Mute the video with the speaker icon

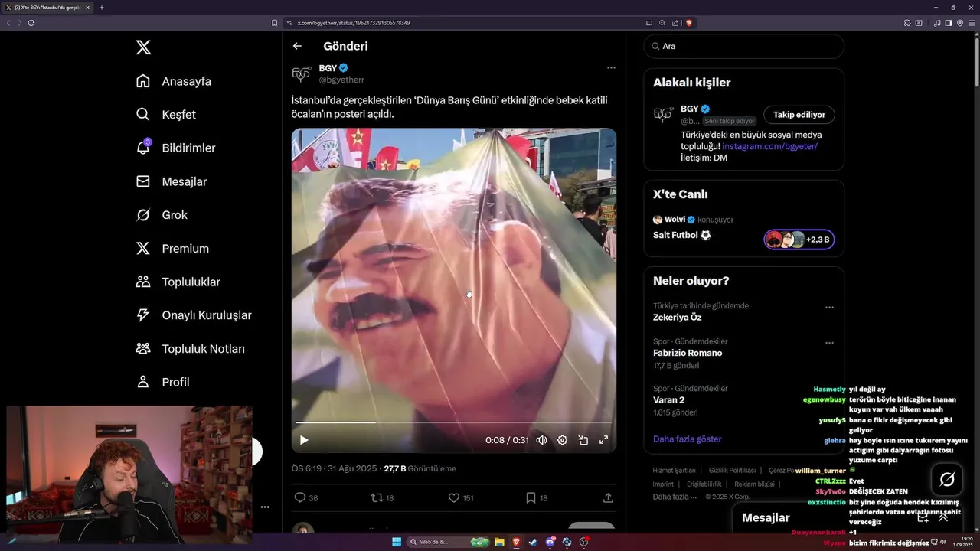541,440
